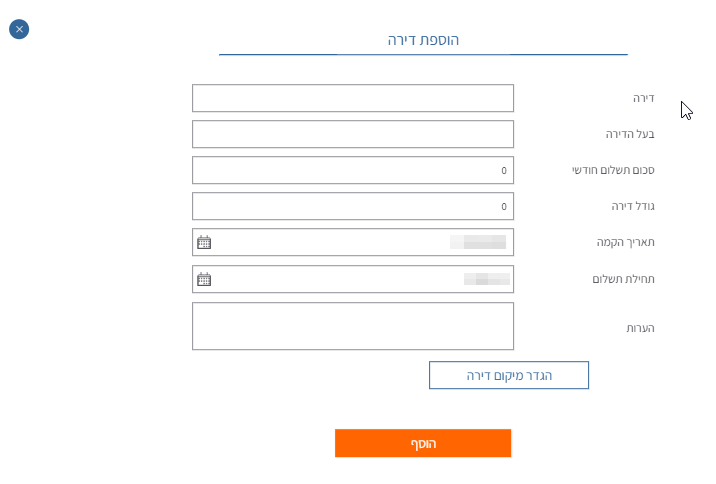Click the הגדר מיקום דירה button
This screenshot has width=716, height=484.
click(508, 375)
